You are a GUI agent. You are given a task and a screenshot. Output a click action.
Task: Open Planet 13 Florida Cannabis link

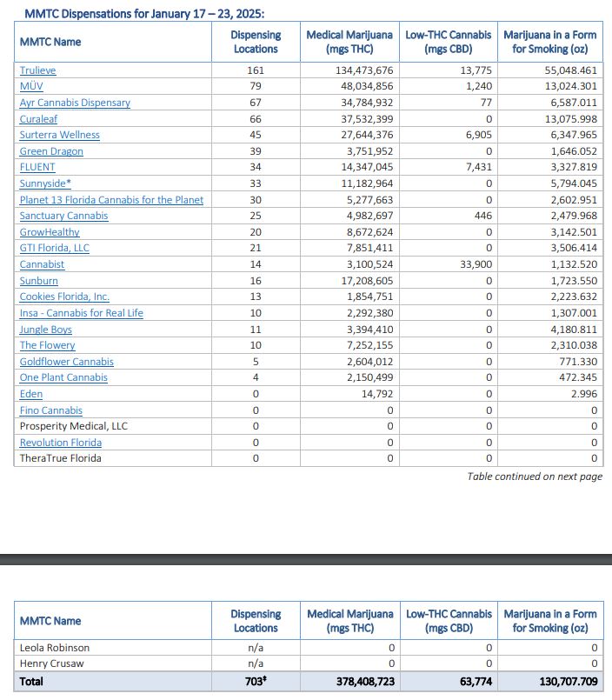[111, 200]
